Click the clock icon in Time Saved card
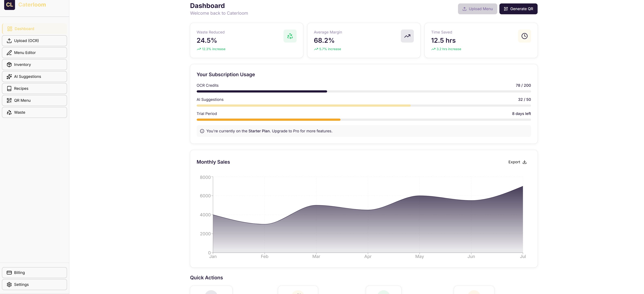Image resolution: width=644 pixels, height=294 pixels. coord(524,36)
